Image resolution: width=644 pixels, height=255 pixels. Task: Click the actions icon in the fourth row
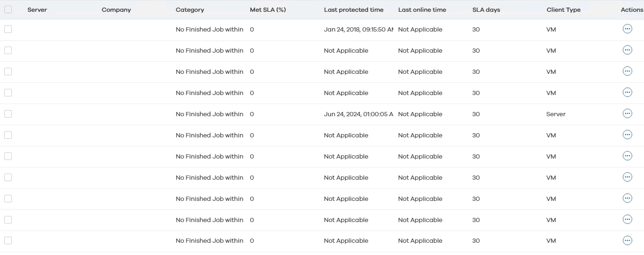(627, 92)
